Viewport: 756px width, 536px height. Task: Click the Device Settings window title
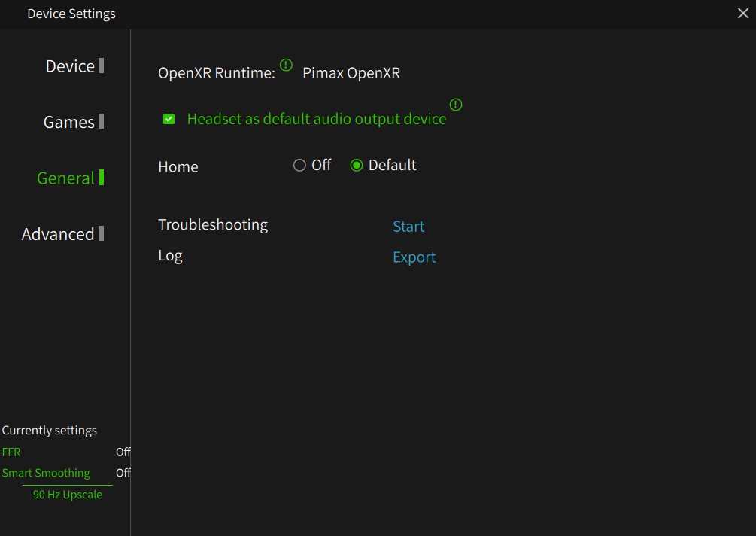coord(71,14)
